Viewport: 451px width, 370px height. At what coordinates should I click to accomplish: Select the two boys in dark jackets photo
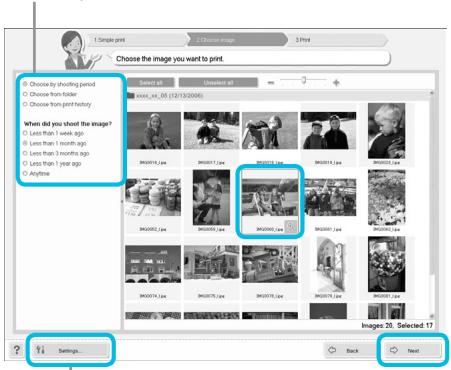[328, 131]
